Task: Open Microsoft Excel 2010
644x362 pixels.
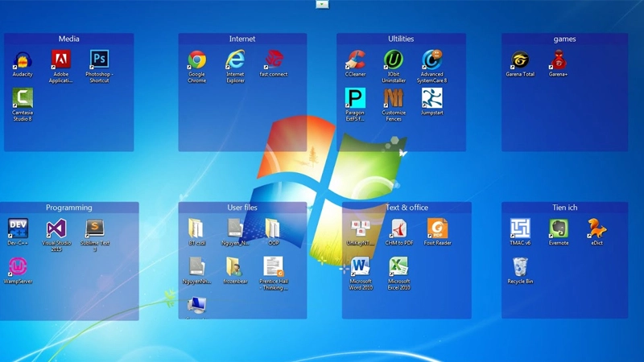Action: [399, 267]
